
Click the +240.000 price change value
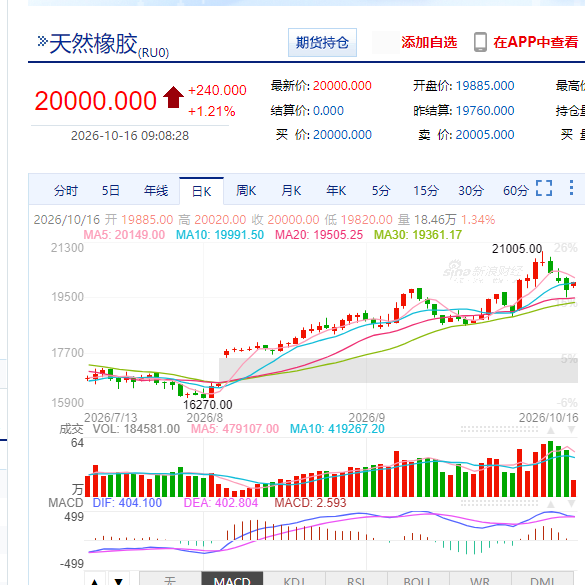217,90
